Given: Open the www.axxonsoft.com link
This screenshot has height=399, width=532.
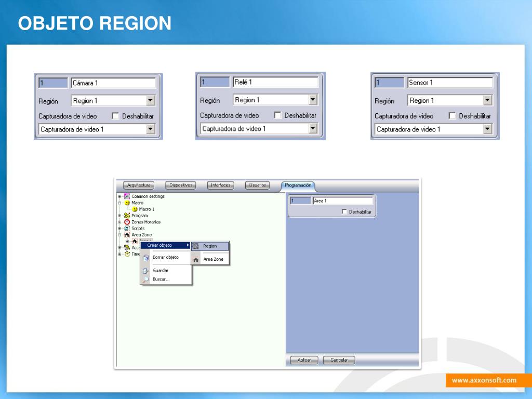Looking at the screenshot, I should [484, 381].
